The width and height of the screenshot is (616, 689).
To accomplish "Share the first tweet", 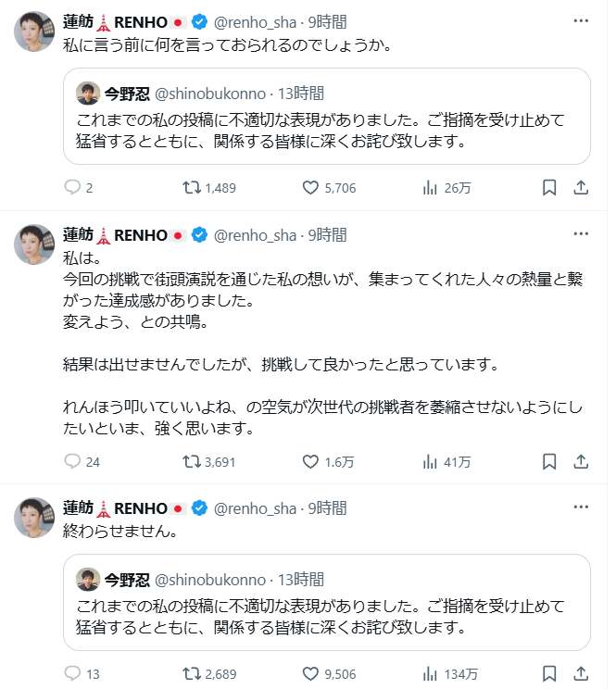I will point(581,187).
